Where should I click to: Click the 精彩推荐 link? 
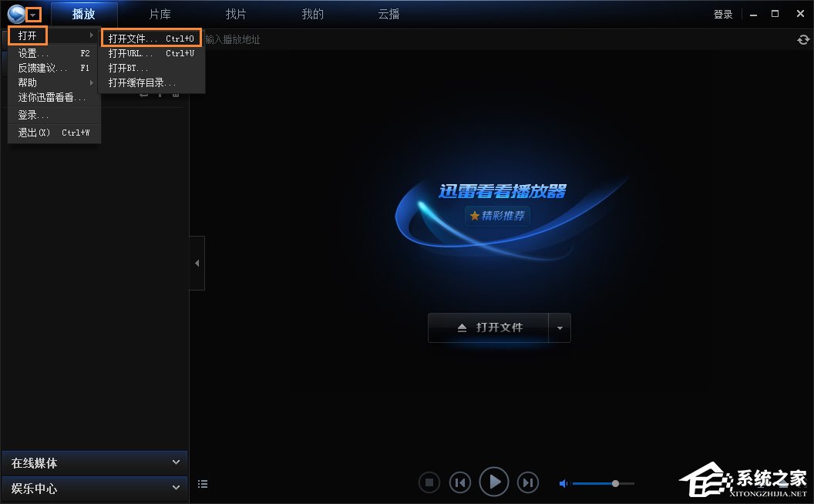pos(499,217)
